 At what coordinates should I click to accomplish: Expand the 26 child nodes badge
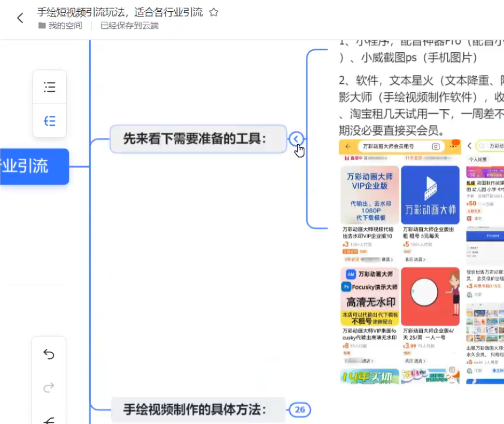pyautogui.click(x=299, y=410)
